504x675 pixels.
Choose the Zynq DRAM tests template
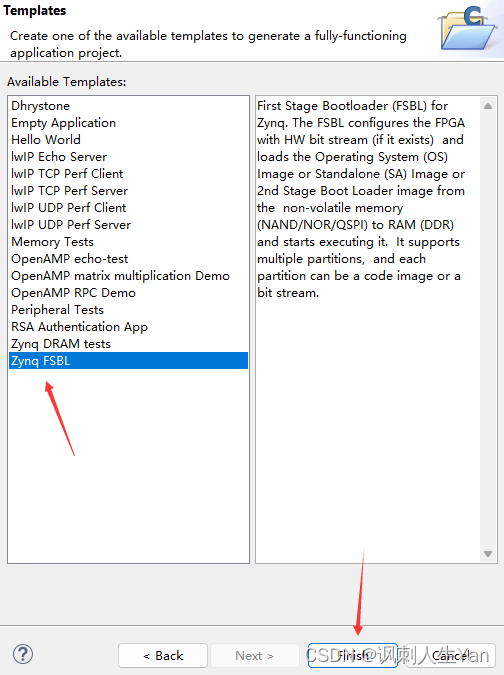pos(128,344)
